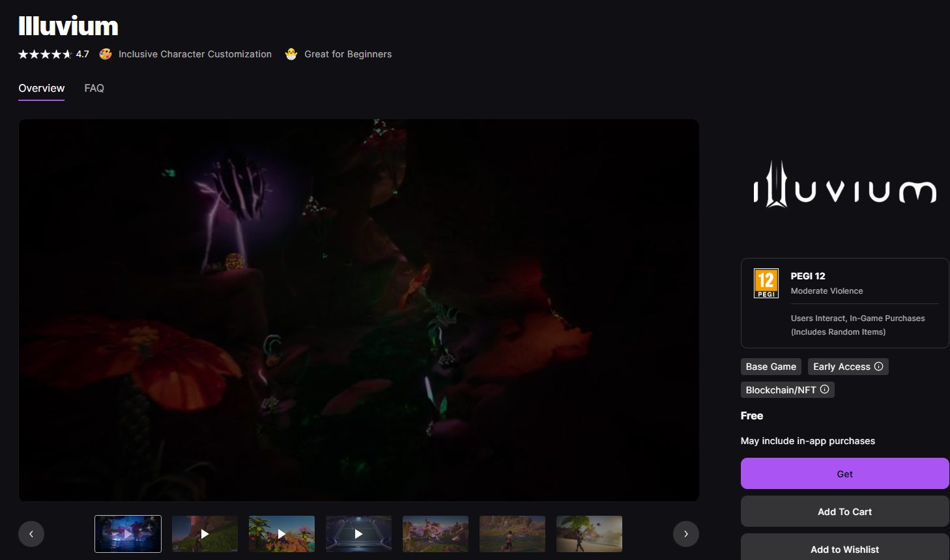Viewport: 950px width, 560px height.
Task: Open the sixth screenshot thumbnail
Action: coord(512,534)
